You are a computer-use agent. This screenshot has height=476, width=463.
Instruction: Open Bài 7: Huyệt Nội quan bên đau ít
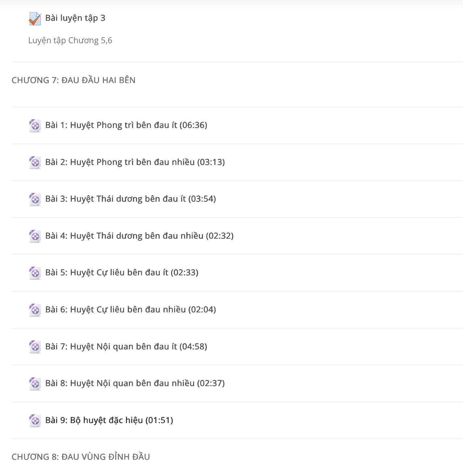point(126,346)
